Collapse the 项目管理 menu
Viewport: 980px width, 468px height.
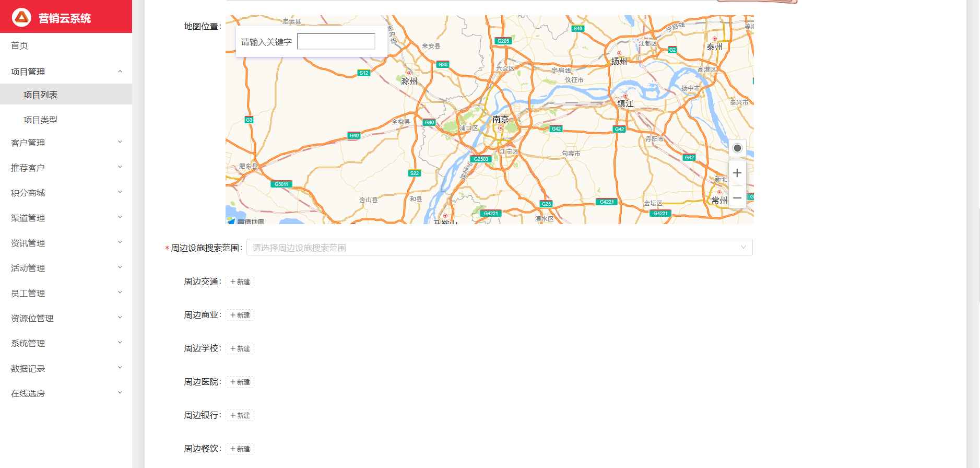tap(66, 72)
